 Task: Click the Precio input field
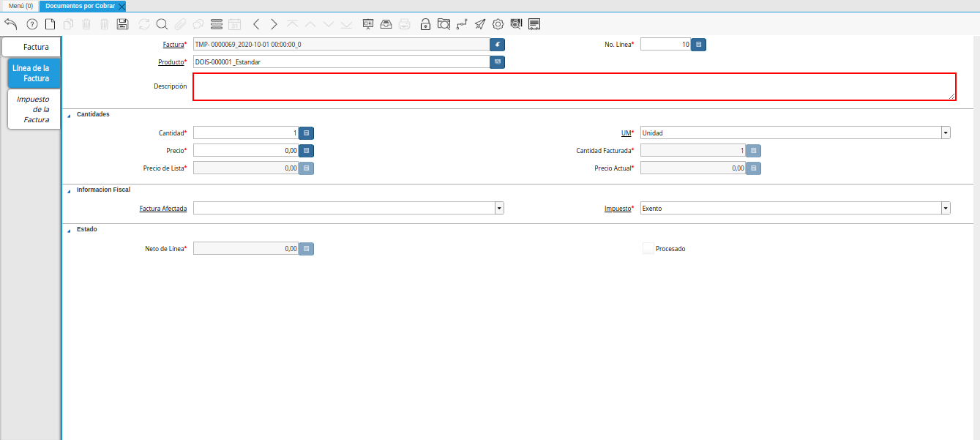246,150
